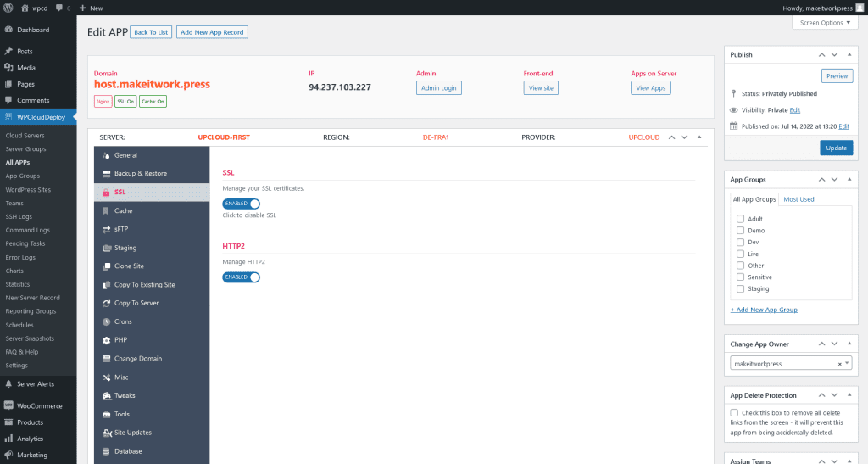Viewport: 868px width, 464px height.
Task: Open the Dashboard sidebar icon
Action: click(x=8, y=30)
